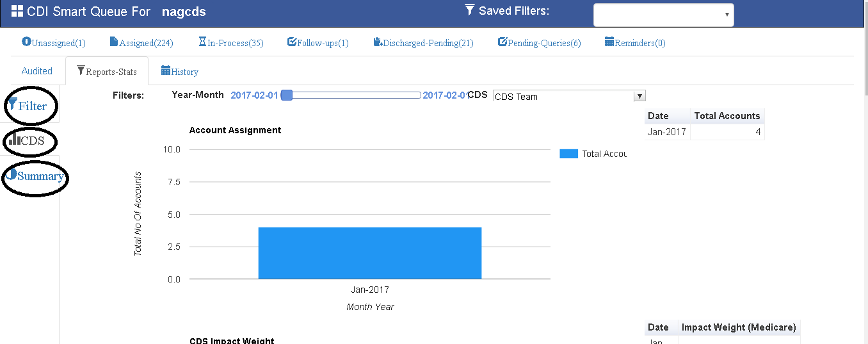Open the Saved Filters dropdown
This screenshot has height=344, width=868.
(663, 15)
